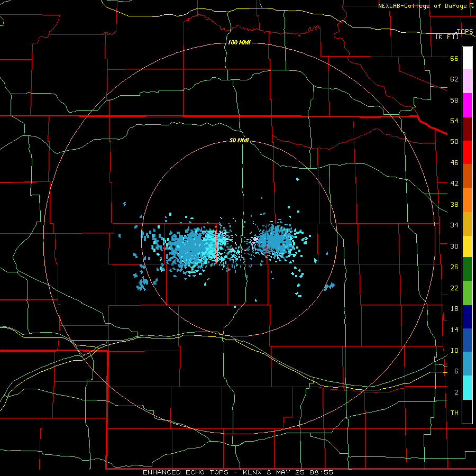Click the medium blue legend swatch
This screenshot has width=476, height=476.
(x=467, y=340)
